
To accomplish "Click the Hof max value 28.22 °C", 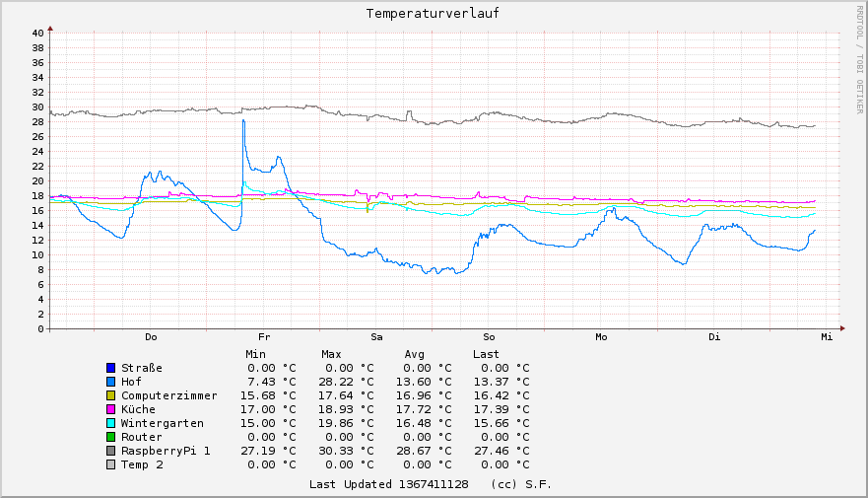I will (x=347, y=382).
